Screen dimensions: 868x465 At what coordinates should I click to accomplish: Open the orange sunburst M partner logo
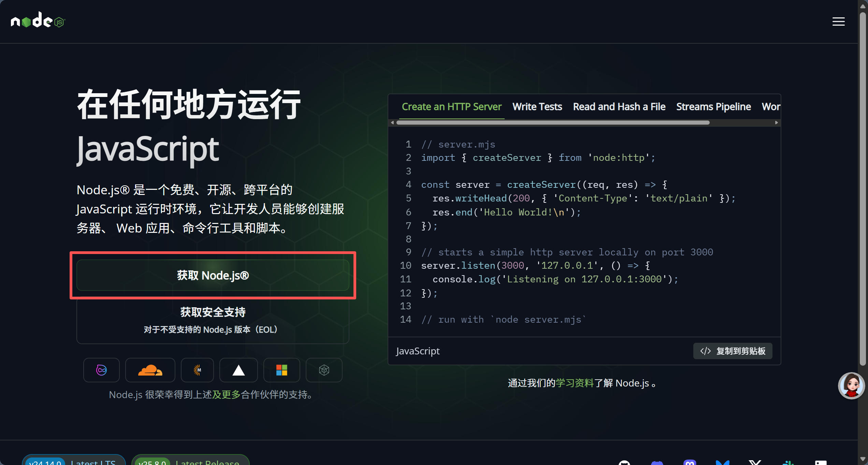[x=197, y=370]
